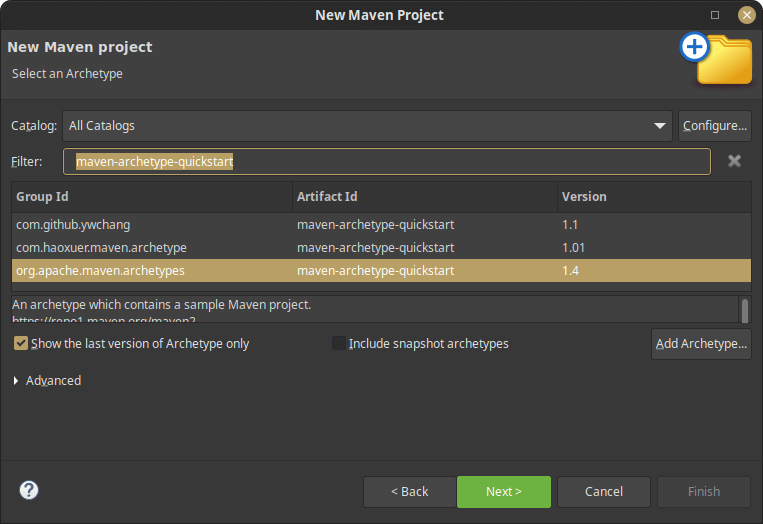The image size is (763, 524).
Task: Click the Finish button
Action: [704, 491]
